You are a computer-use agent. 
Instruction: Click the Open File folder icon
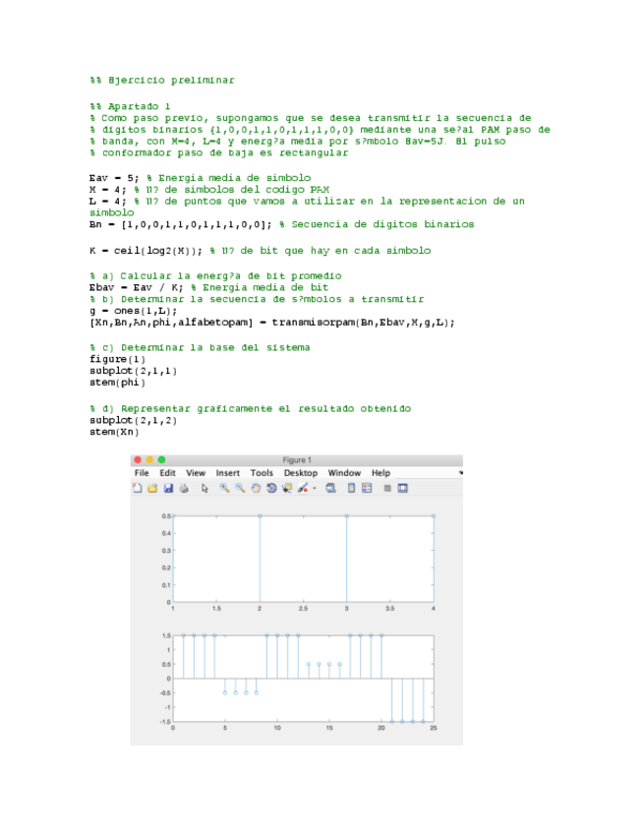click(153, 487)
